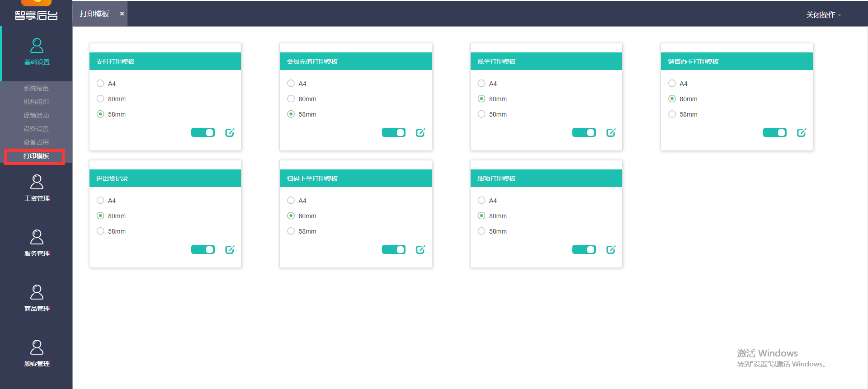Image resolution: width=868 pixels, height=389 pixels.
Task: Edit the 账单打印模板 template
Action: point(611,132)
